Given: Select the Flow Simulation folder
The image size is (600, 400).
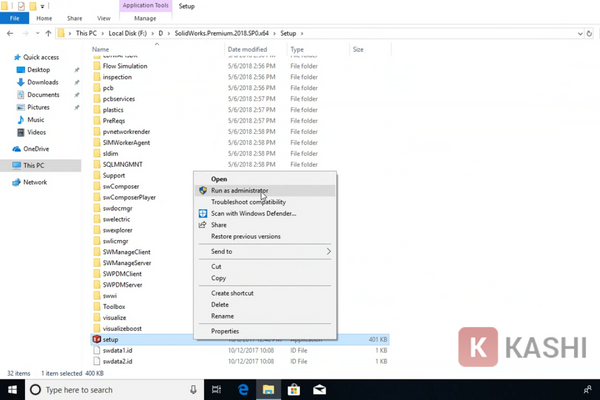Looking at the screenshot, I should (125, 66).
